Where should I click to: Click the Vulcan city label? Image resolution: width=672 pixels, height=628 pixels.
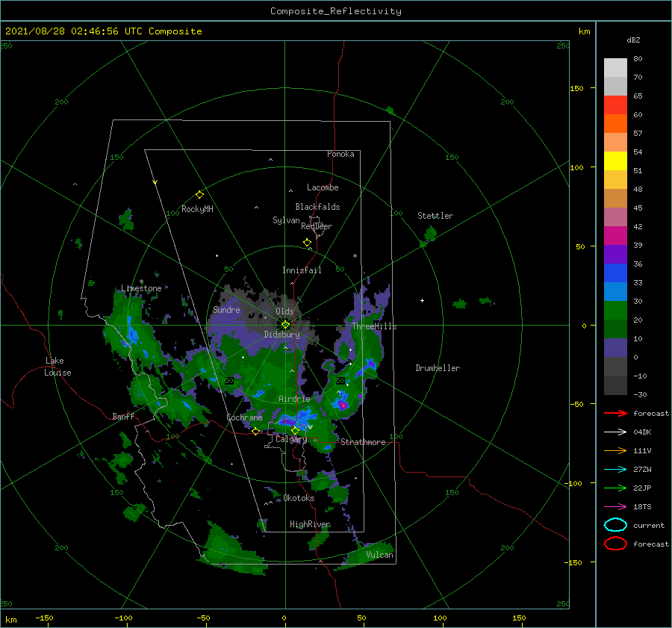click(x=379, y=555)
